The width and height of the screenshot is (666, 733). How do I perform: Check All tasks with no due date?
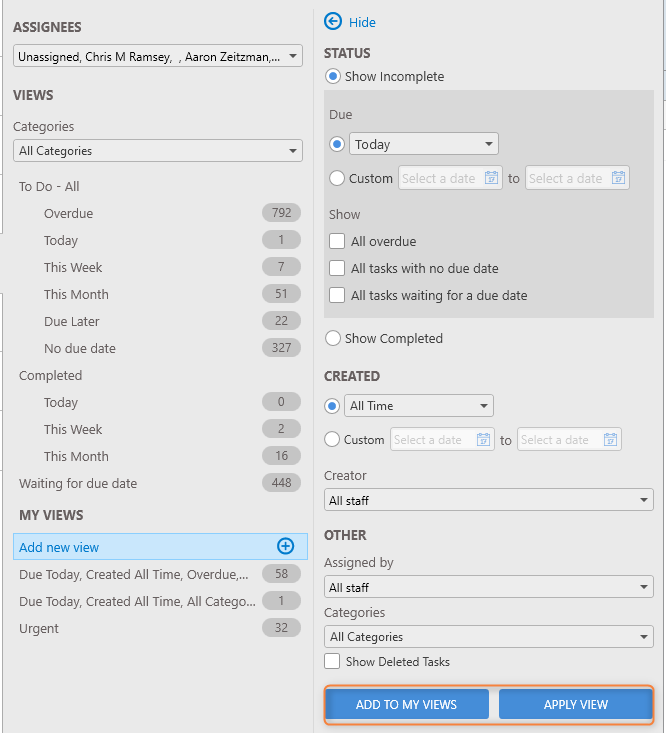tap(337, 268)
